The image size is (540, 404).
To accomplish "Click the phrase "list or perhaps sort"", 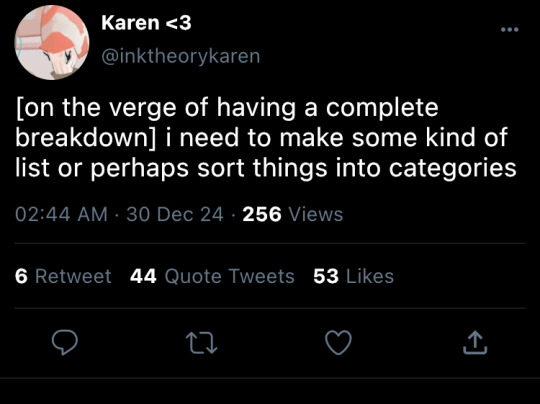I will (x=130, y=169).
